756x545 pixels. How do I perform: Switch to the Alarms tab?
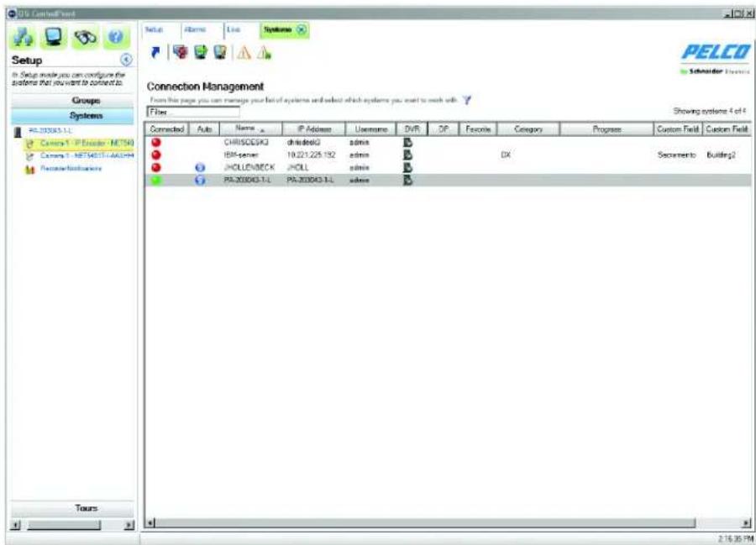195,30
